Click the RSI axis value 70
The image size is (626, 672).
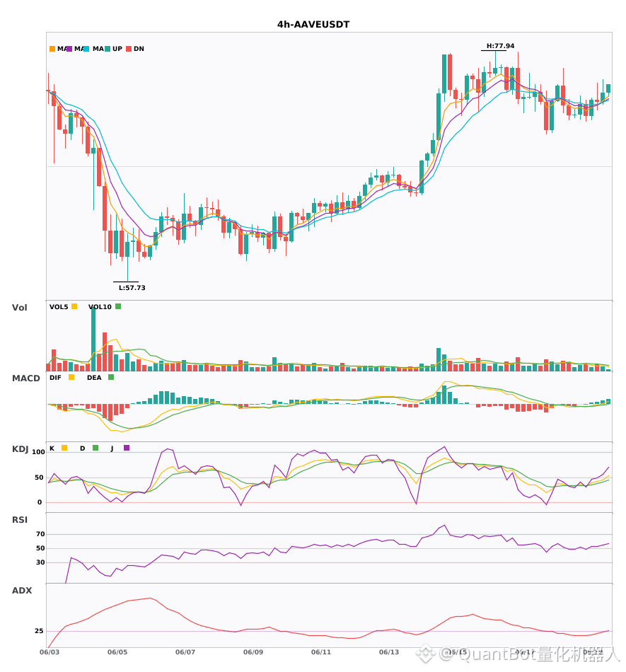click(40, 534)
